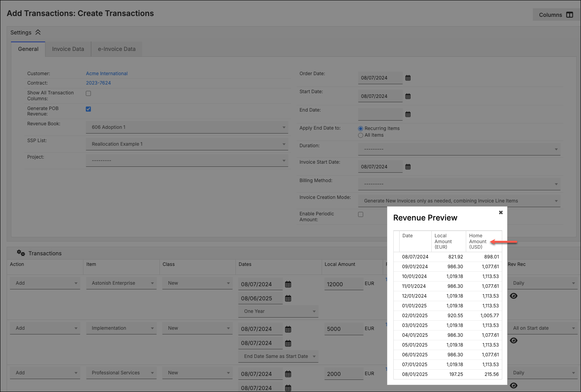Switch to the Invoice Data tab
The image size is (581, 392).
tap(68, 49)
